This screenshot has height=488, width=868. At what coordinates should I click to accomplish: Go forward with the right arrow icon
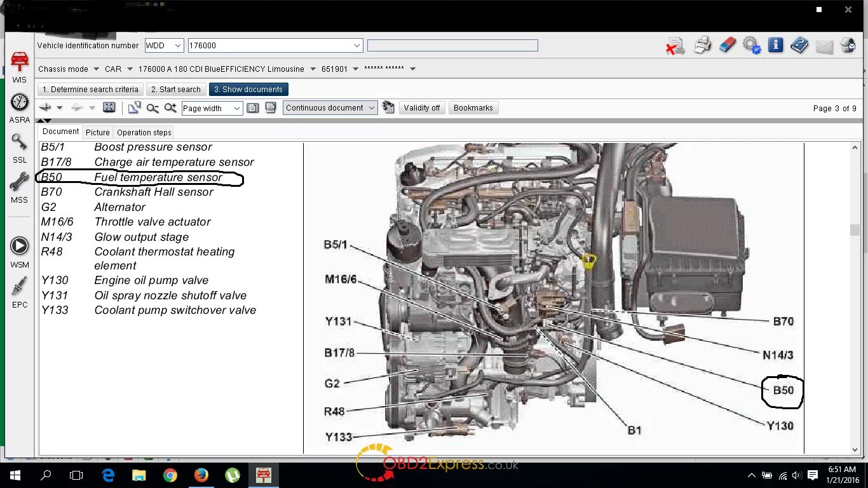tap(78, 108)
